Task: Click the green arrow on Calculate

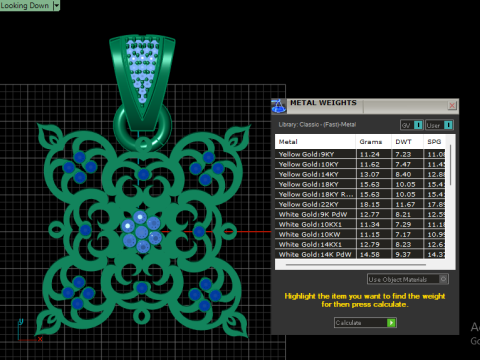Action: click(391, 322)
